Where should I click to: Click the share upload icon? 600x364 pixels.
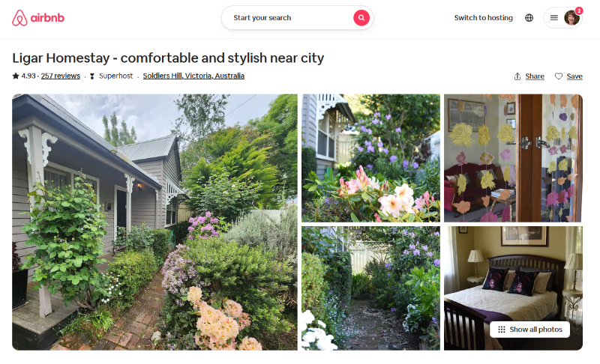517,76
